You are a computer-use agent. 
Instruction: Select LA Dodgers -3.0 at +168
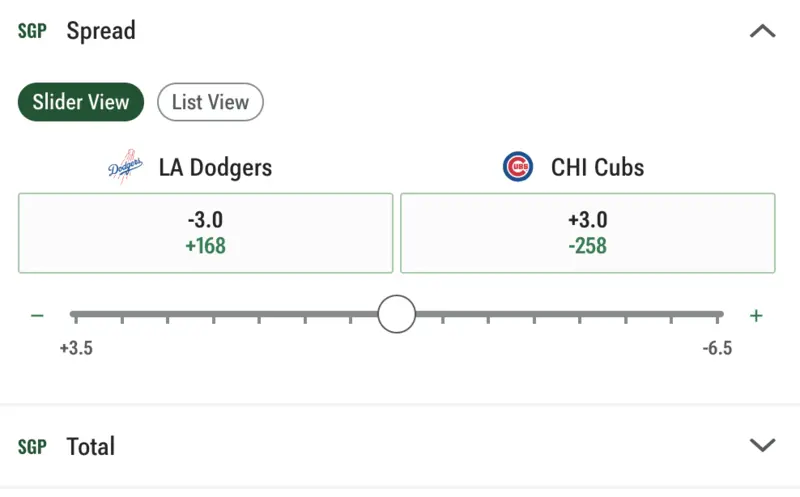206,233
